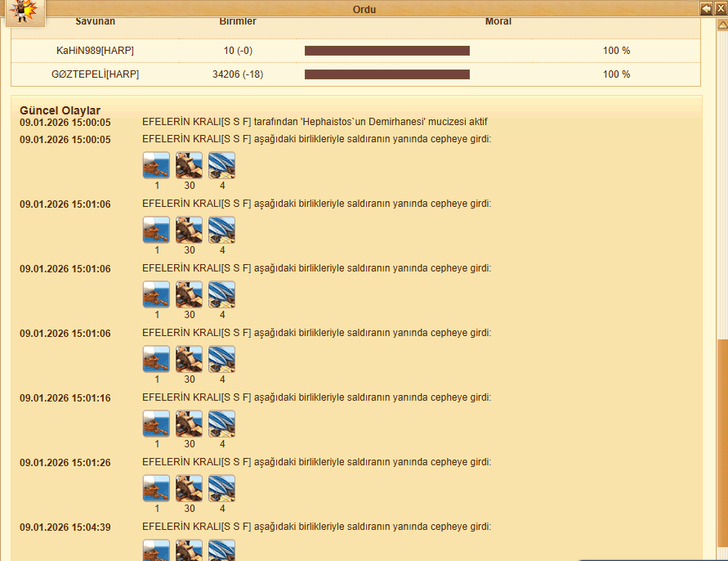Click the Güncel Olaylar heading
Viewport: 728px width, 561px height.
point(60,110)
